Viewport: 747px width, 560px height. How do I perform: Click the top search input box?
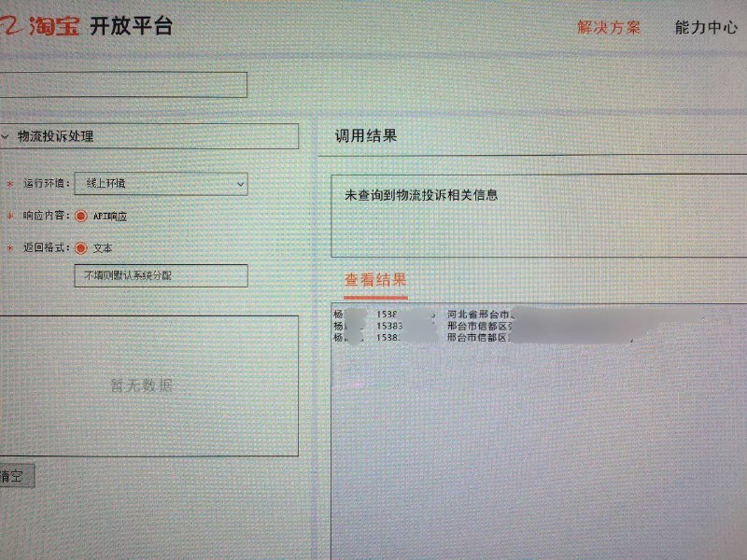(123, 85)
